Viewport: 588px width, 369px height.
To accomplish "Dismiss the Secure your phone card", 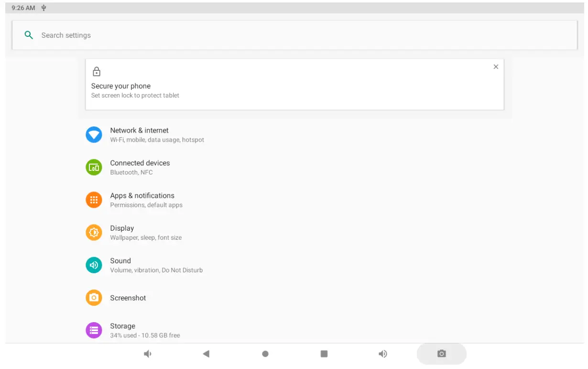I will pos(496,67).
